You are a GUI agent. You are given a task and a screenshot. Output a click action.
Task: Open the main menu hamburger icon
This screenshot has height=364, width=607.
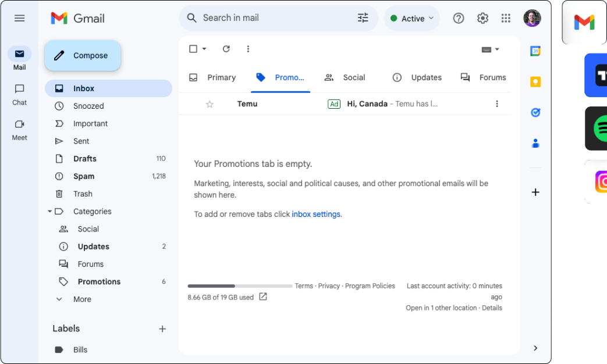point(19,18)
